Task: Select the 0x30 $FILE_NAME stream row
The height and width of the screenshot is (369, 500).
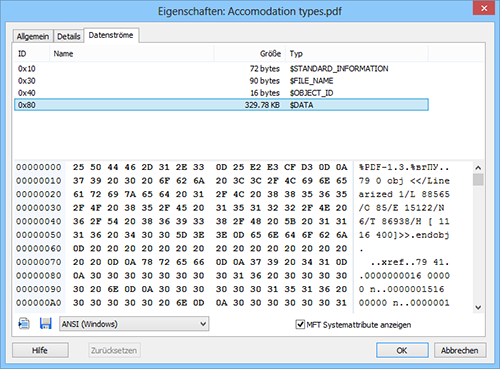Action: click(221, 81)
